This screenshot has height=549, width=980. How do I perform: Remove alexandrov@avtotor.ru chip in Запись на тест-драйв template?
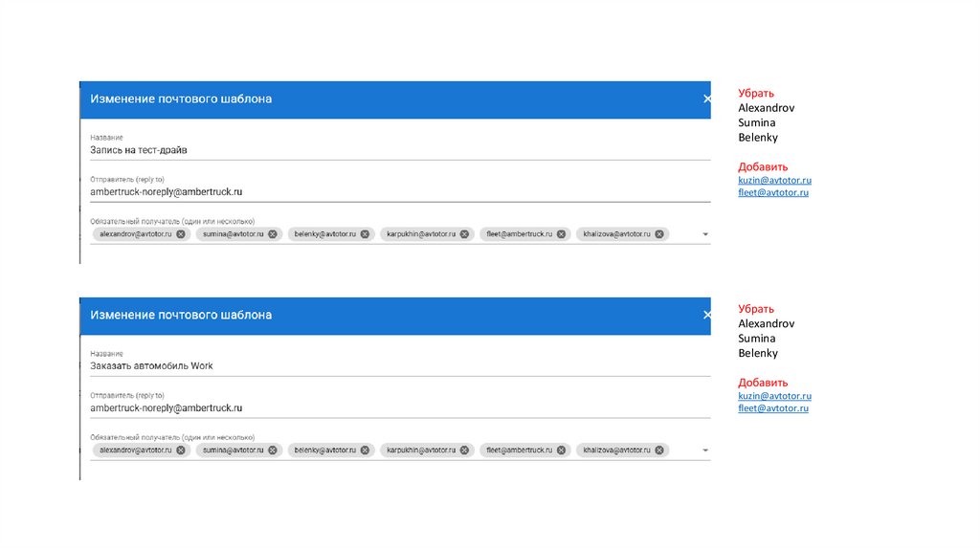coord(181,234)
